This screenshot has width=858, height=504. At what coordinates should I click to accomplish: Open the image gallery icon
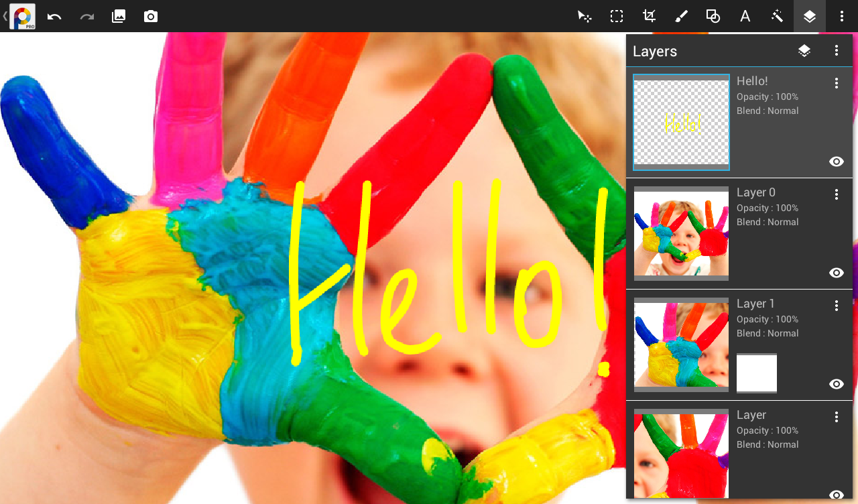(x=119, y=16)
